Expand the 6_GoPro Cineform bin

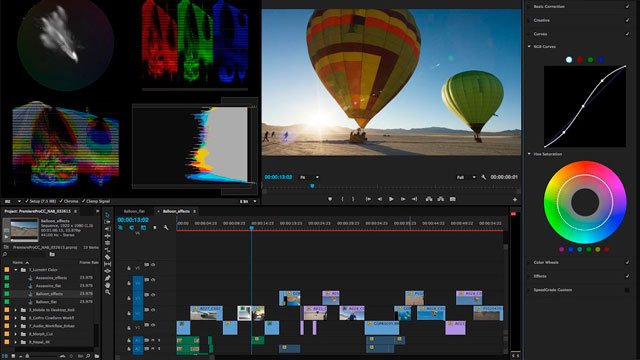pos(16,318)
